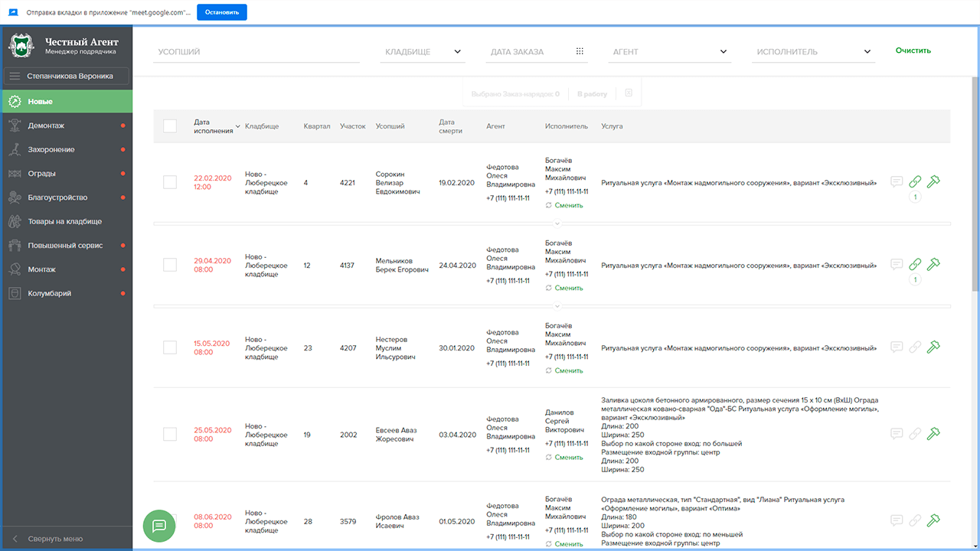The height and width of the screenshot is (551, 980).
Task: Click the В работу button
Action: 592,94
